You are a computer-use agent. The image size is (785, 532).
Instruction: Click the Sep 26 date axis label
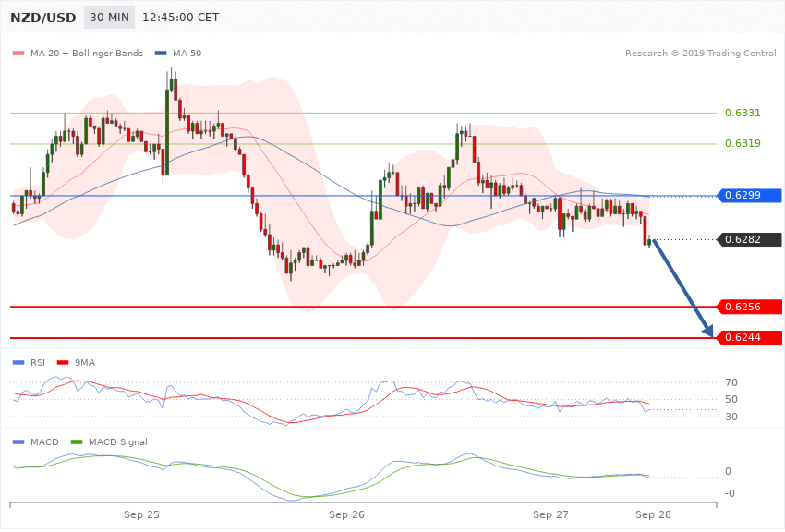click(x=346, y=515)
